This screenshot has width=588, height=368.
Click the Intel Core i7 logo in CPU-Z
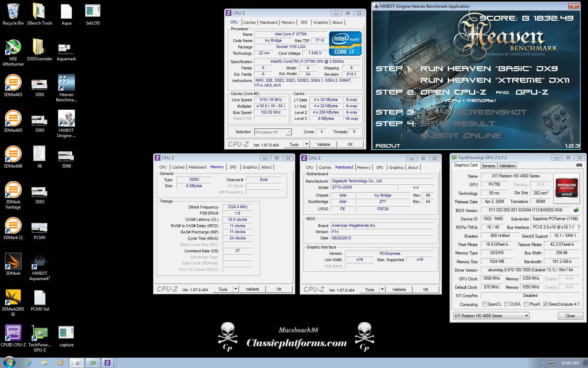(x=345, y=43)
